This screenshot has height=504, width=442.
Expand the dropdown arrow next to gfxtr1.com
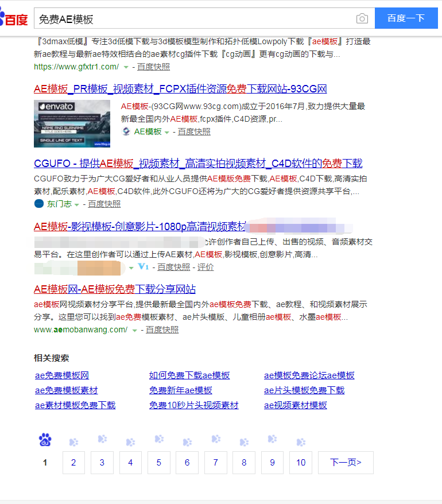126,67
